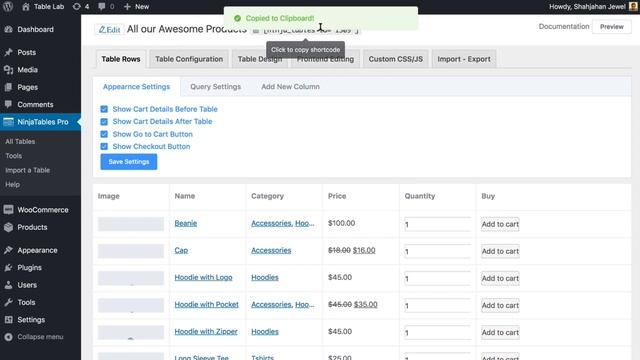This screenshot has height=360, width=640.
Task: Click the Beanie product image thumbnail
Action: click(131, 224)
